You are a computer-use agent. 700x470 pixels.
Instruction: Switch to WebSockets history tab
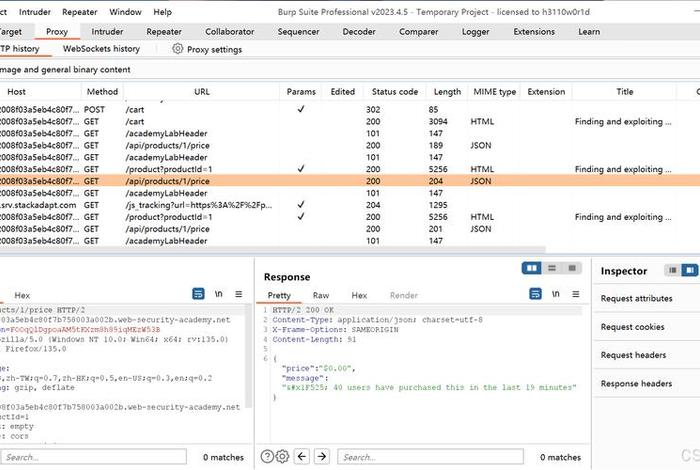pyautogui.click(x=101, y=48)
